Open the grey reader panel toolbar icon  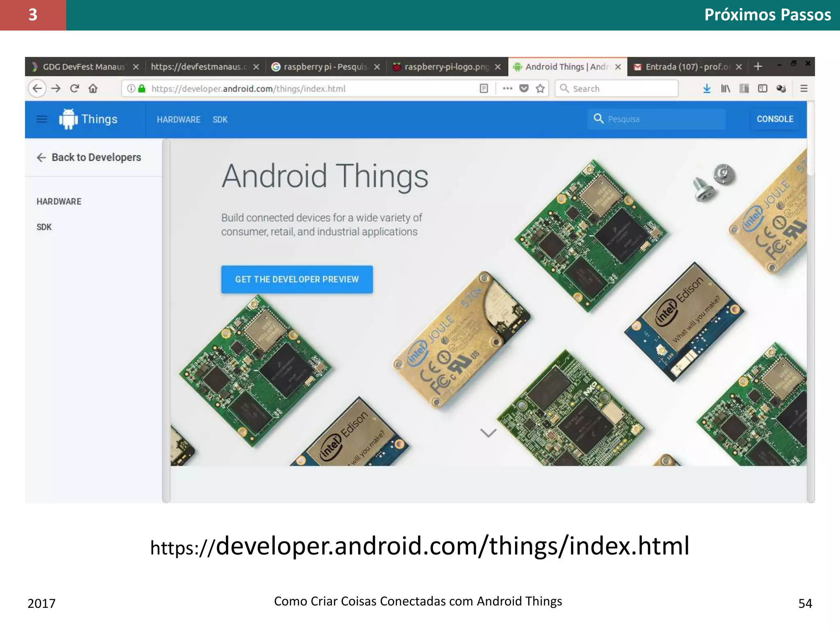[744, 88]
